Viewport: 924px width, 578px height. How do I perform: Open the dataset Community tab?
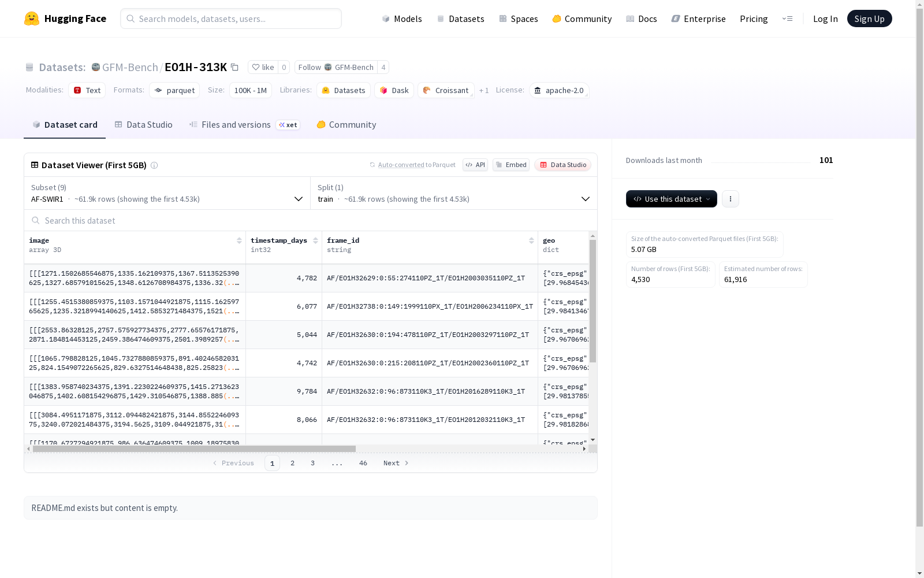coord(346,125)
